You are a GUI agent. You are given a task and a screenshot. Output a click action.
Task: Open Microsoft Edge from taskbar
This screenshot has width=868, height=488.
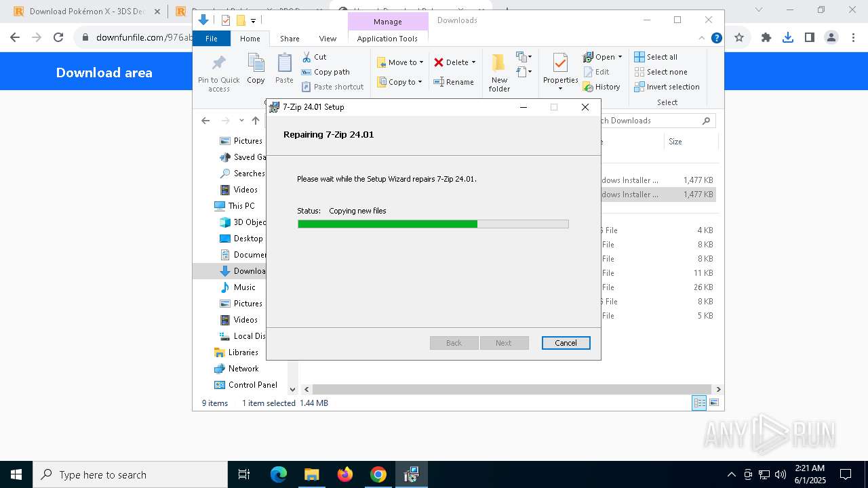(279, 474)
